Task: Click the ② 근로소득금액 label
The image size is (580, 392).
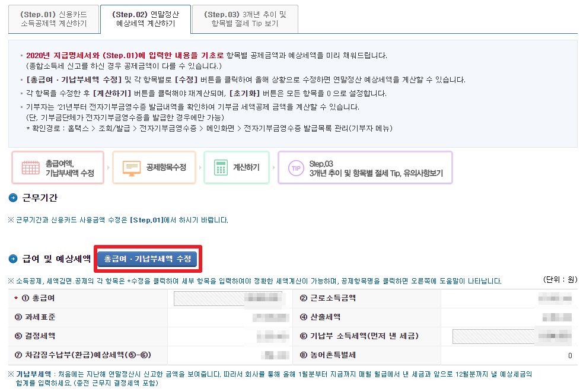Action: (x=328, y=298)
